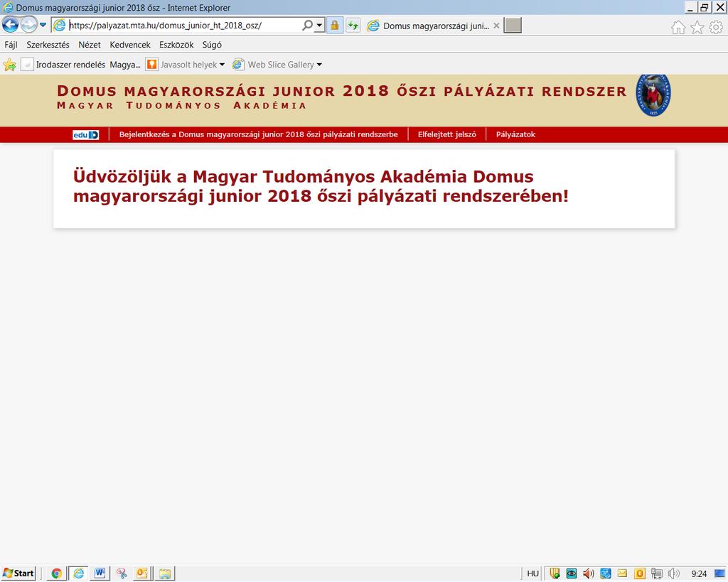Click the security lock icon
This screenshot has height=582, width=728.
tap(334, 26)
